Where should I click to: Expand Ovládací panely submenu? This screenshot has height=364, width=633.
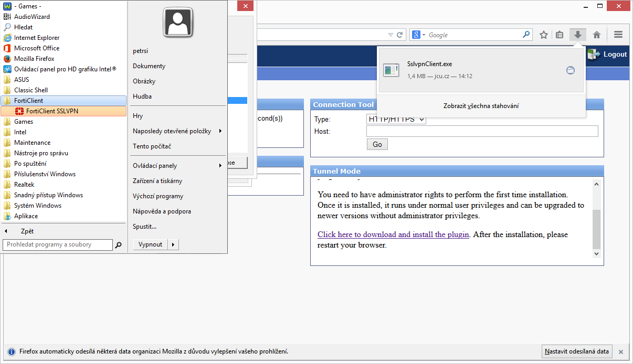177,166
